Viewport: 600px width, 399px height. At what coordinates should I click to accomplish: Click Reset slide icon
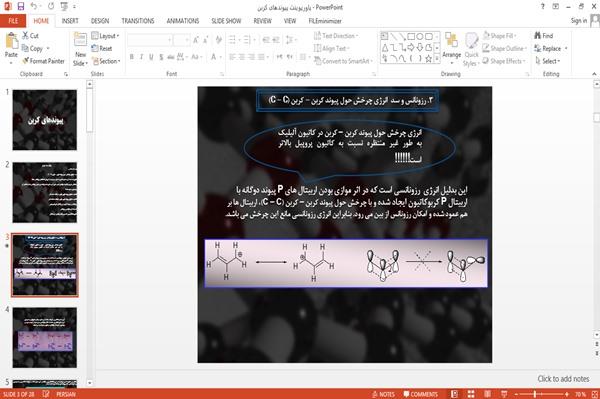(95, 48)
